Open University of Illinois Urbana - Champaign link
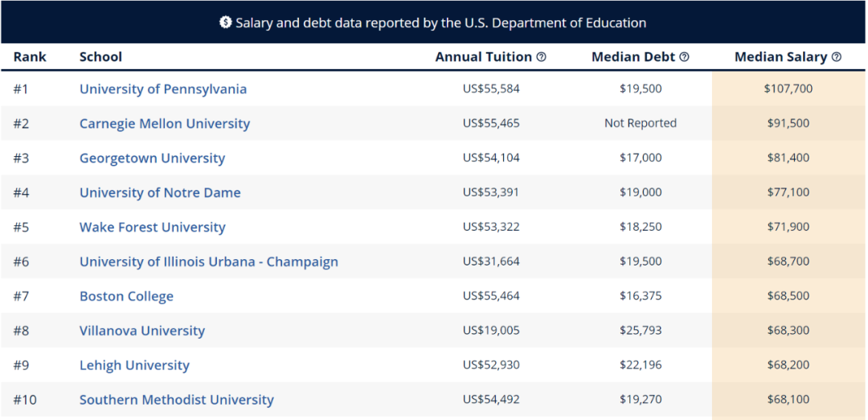868x420 pixels. (209, 262)
